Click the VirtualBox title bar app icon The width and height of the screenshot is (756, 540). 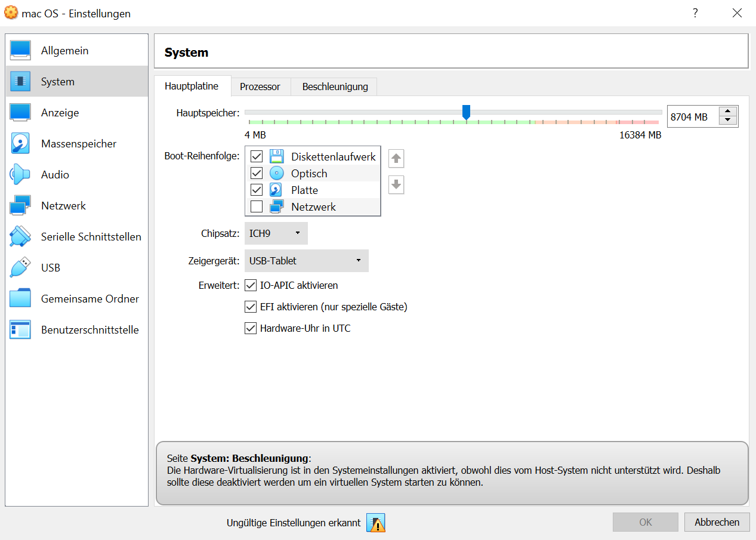point(11,13)
